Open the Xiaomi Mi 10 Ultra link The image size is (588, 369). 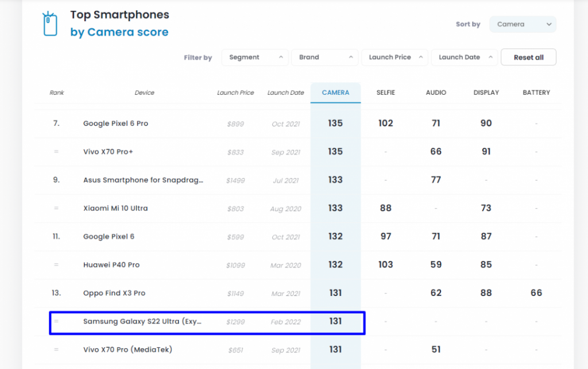point(115,208)
